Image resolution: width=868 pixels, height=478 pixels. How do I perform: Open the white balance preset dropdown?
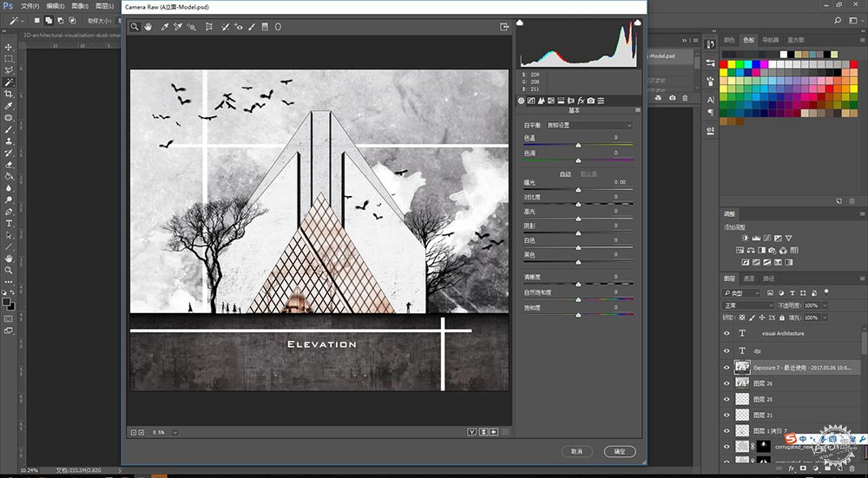(589, 126)
